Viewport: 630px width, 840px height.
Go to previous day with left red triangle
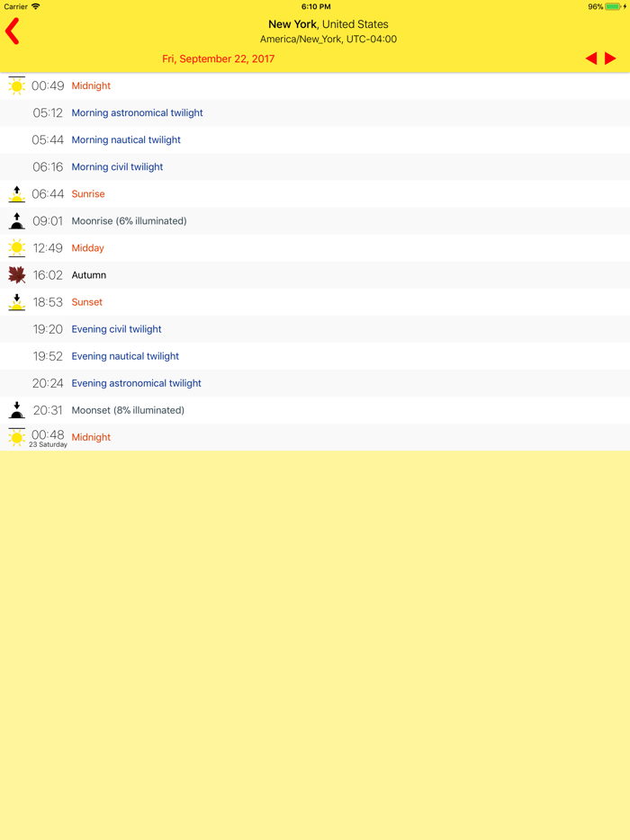coord(591,58)
